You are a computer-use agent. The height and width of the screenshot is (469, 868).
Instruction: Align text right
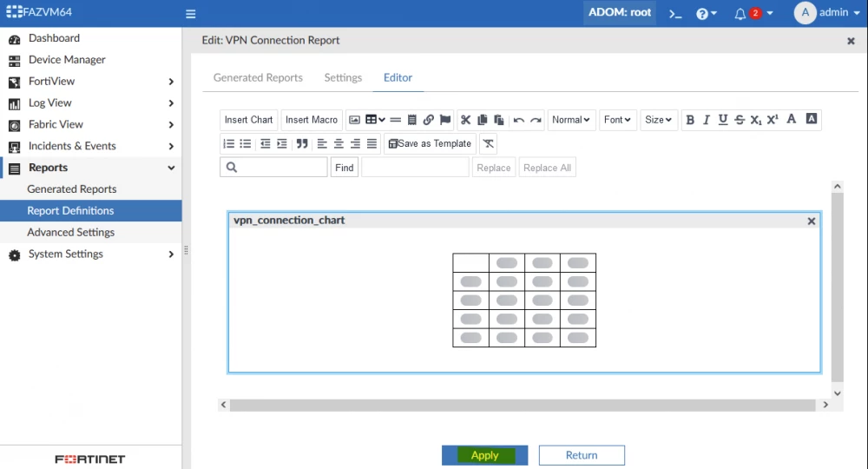click(x=355, y=143)
